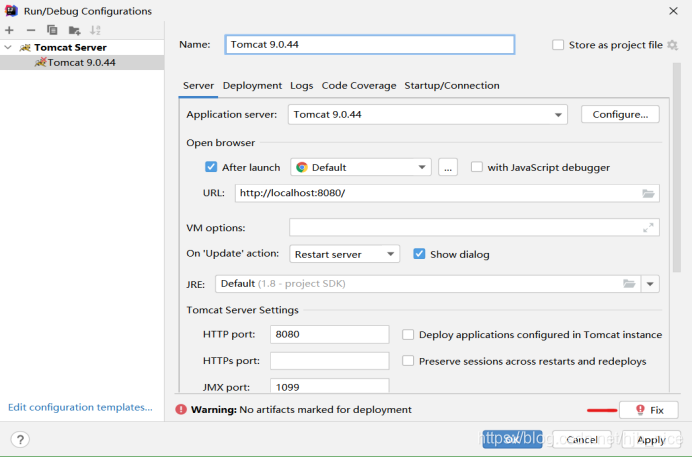Screen dimensions: 693x457
Task: Click the browser ellipsis button
Action: [x=448, y=168]
